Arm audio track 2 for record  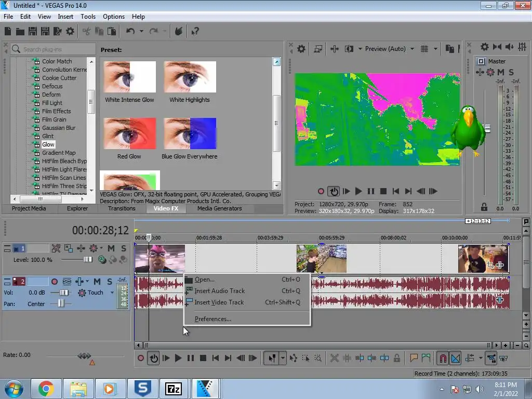(54, 282)
